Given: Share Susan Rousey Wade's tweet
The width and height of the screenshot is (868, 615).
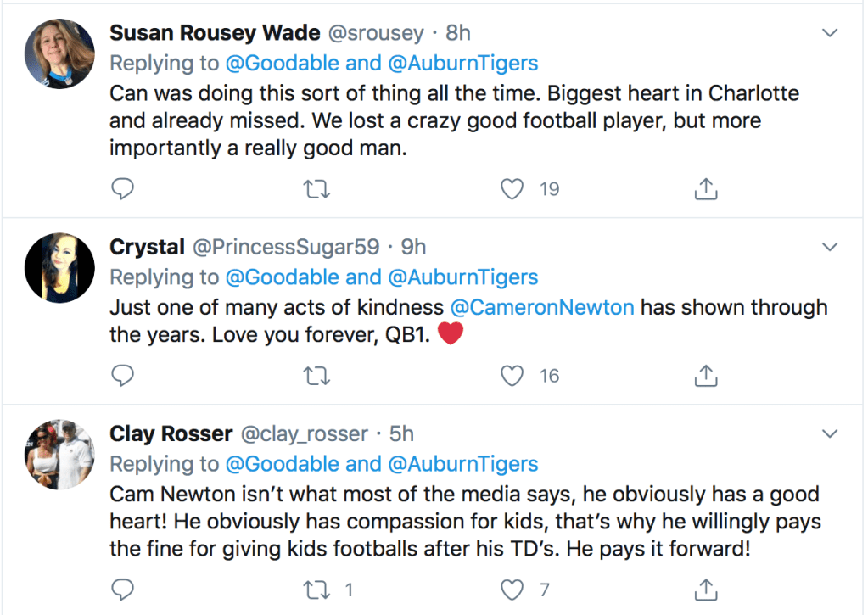Looking at the screenshot, I should (706, 188).
